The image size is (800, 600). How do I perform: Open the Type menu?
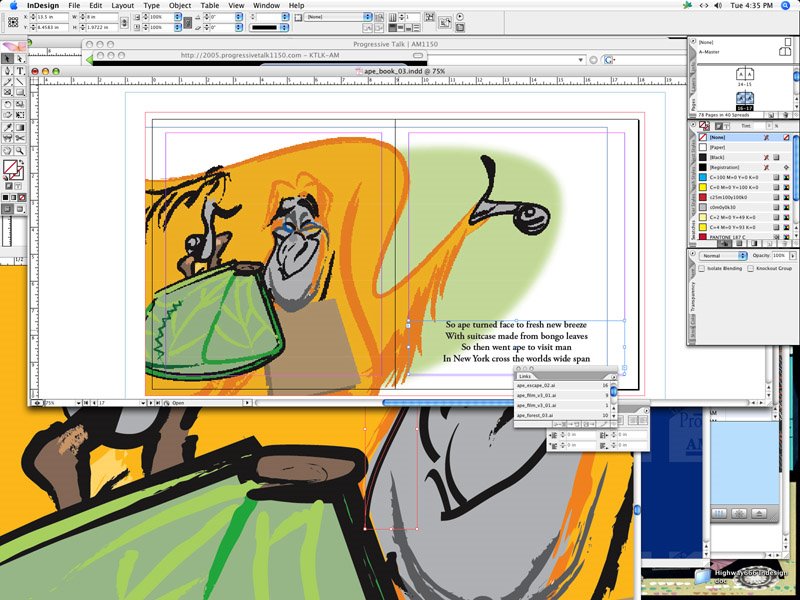tap(152, 6)
